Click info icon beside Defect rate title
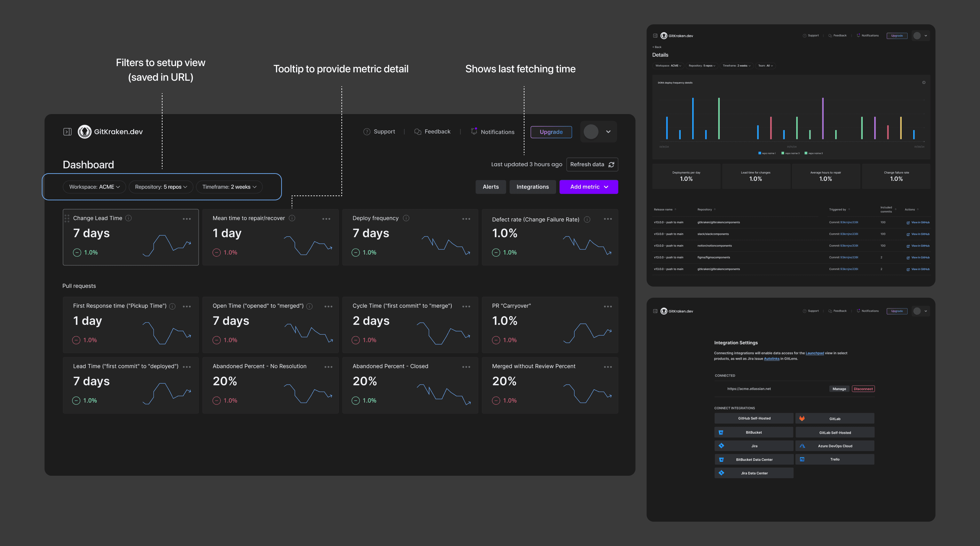 click(587, 219)
